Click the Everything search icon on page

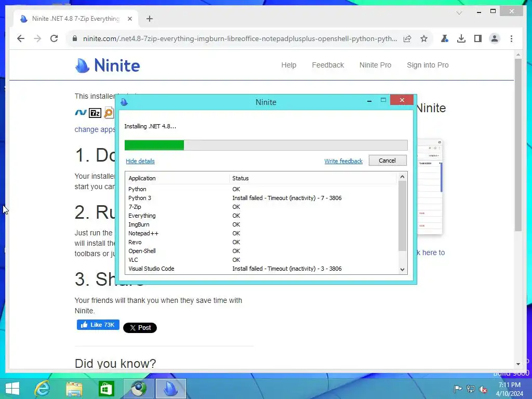click(x=109, y=113)
